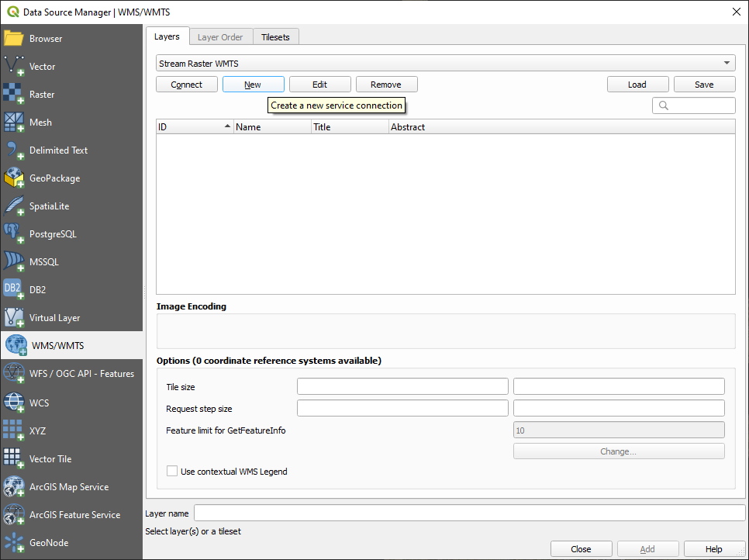749x560 pixels.
Task: Click the Feature limit for GetFeatureInfo field
Action: coord(619,430)
